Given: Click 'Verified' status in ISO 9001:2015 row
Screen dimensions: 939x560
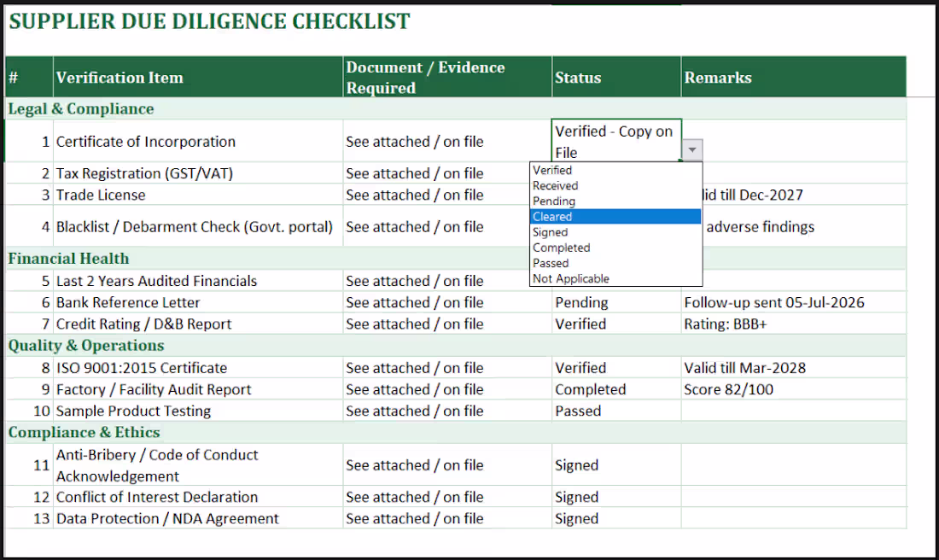Looking at the screenshot, I should tap(616, 368).
